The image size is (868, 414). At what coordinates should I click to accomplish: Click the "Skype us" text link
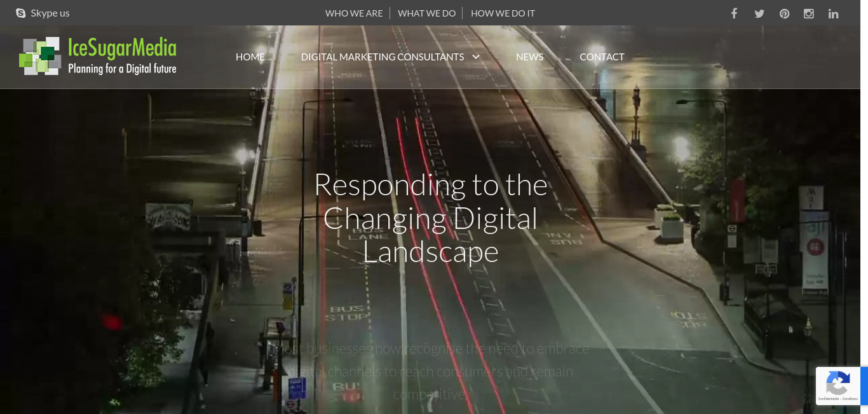(x=50, y=13)
